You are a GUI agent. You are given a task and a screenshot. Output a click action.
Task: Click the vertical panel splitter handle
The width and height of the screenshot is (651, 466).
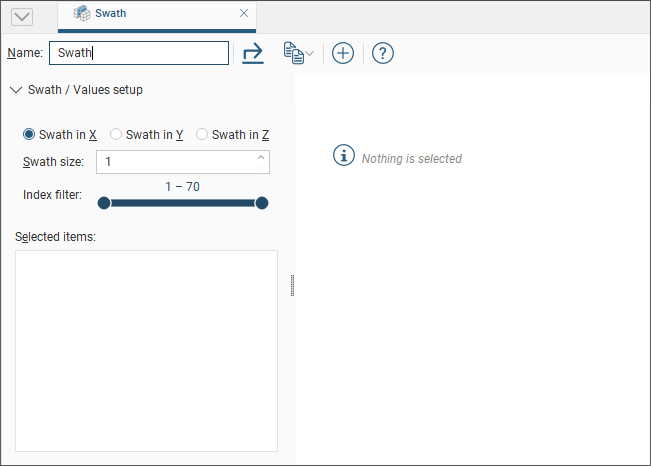click(x=292, y=286)
